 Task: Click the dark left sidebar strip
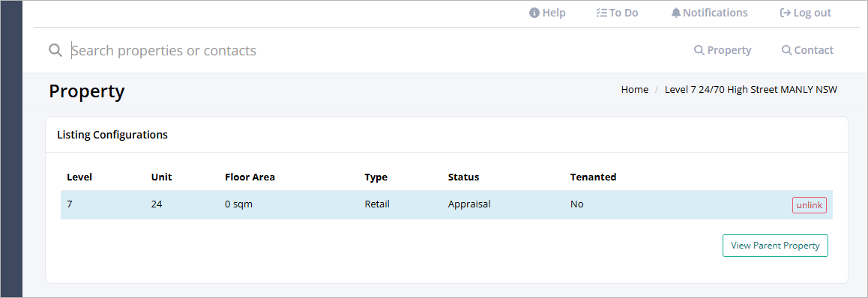pos(12,149)
